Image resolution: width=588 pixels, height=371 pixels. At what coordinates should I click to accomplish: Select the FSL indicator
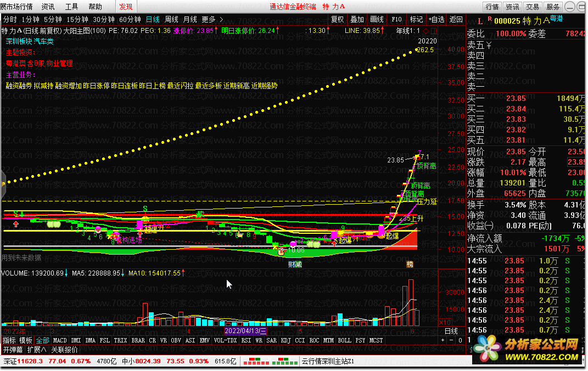coord(105,340)
